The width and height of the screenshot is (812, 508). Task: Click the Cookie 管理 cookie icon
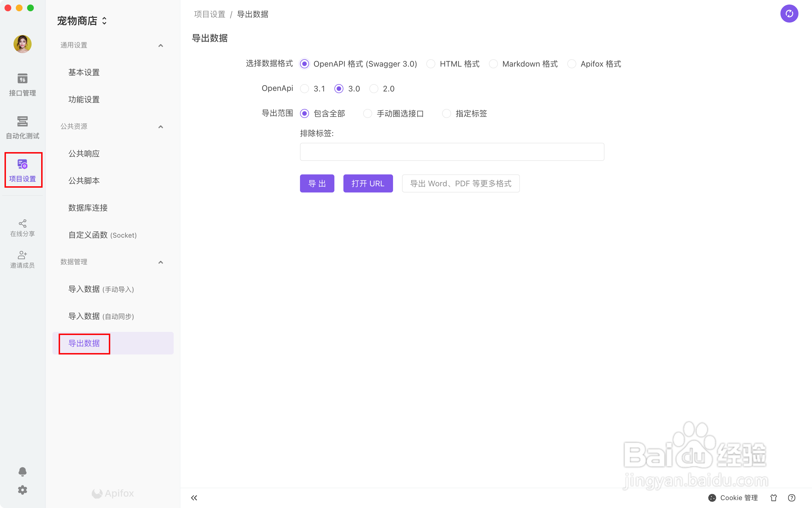point(712,498)
